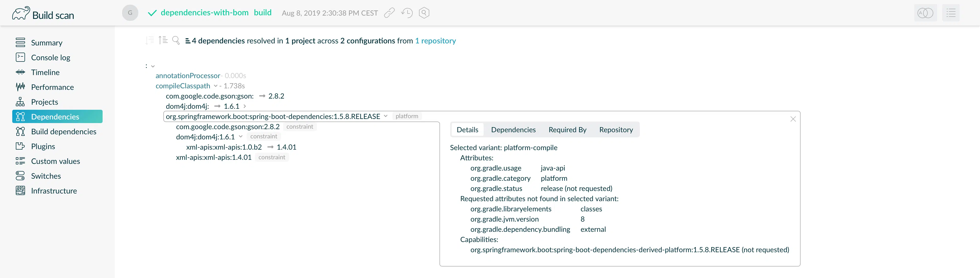Select Dependencies in the sidebar
The height and width of the screenshot is (278, 980).
[57, 116]
